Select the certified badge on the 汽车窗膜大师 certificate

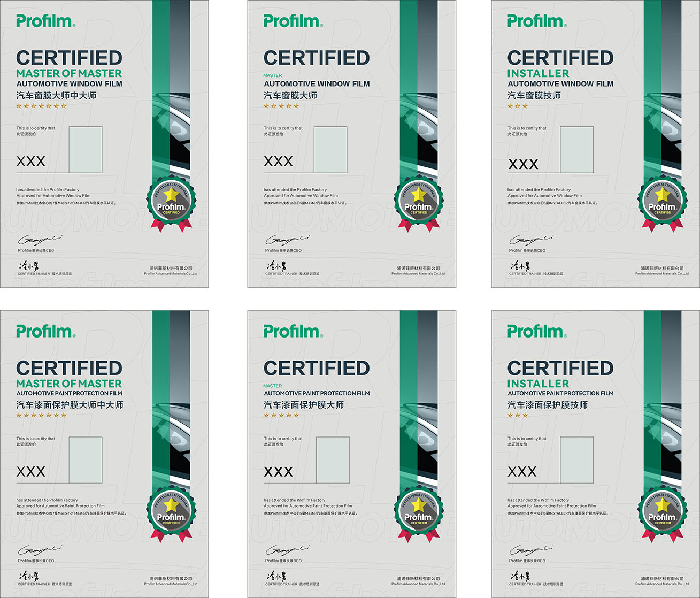(x=419, y=204)
